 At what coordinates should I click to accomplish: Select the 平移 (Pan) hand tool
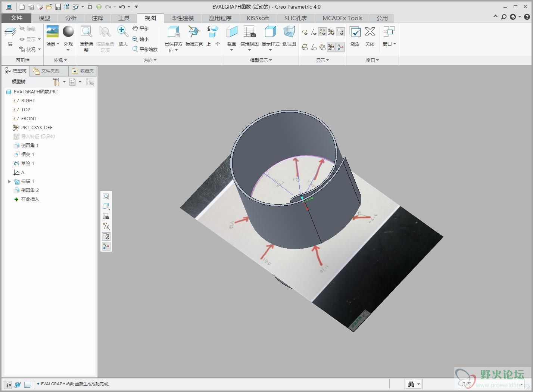(x=140, y=28)
